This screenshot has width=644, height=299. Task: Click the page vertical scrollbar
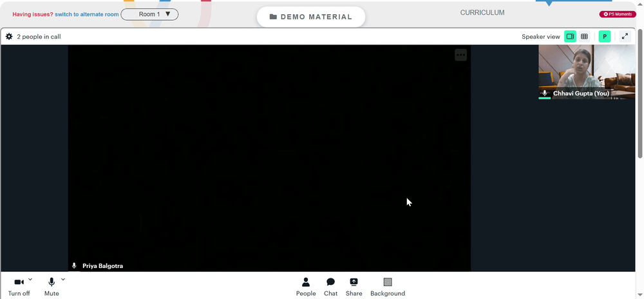coord(640,92)
